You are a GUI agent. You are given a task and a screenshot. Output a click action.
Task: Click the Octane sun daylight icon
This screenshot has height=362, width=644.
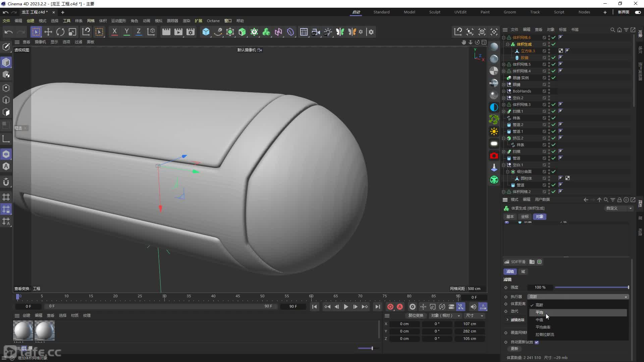[x=494, y=131]
